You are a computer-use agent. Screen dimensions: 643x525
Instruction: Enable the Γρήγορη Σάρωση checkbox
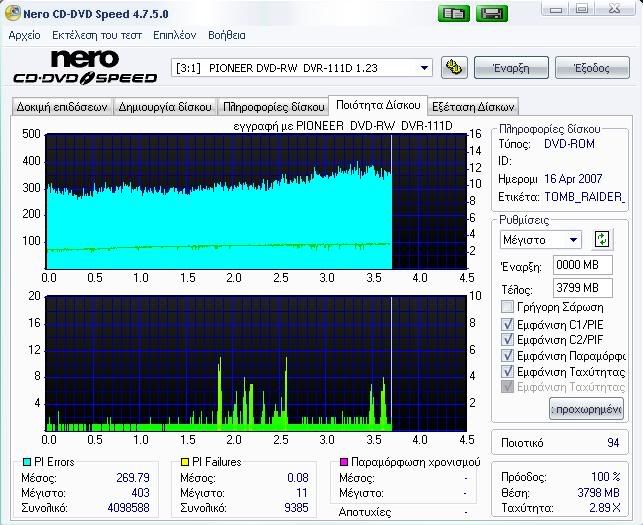coord(508,307)
